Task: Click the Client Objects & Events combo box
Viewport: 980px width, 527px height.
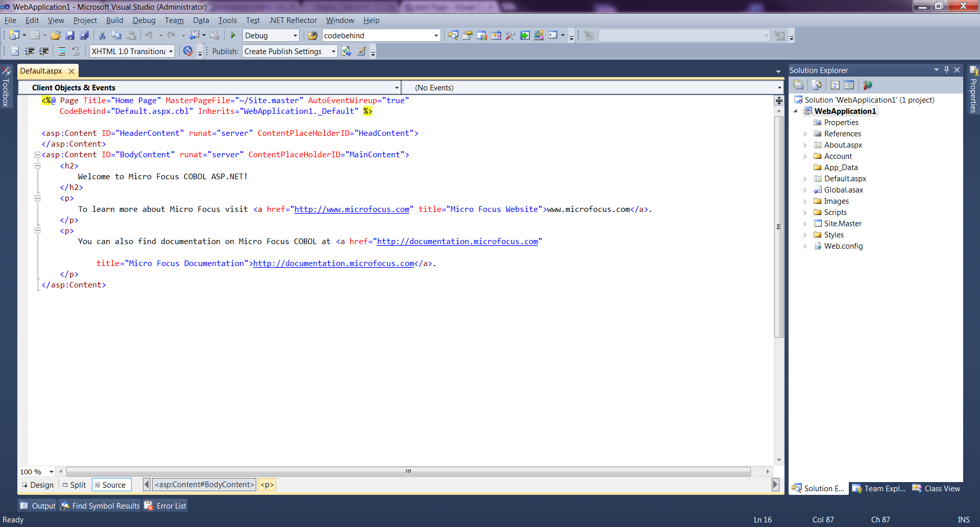Action: coord(209,88)
